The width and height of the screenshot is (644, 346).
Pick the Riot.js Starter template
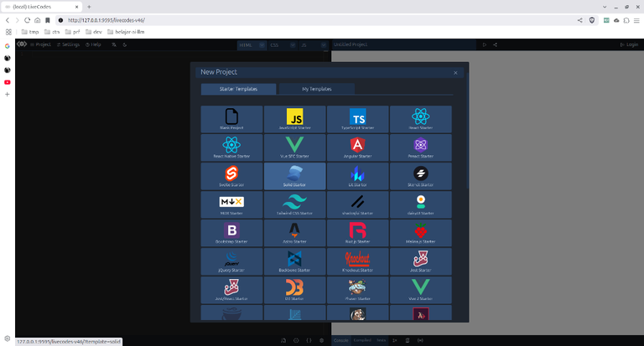[357, 233]
